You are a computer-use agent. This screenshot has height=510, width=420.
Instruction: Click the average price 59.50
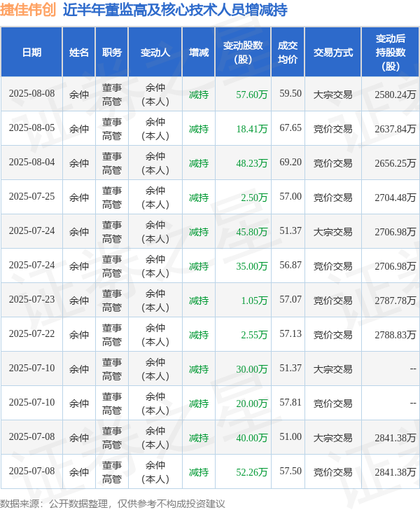(290, 94)
